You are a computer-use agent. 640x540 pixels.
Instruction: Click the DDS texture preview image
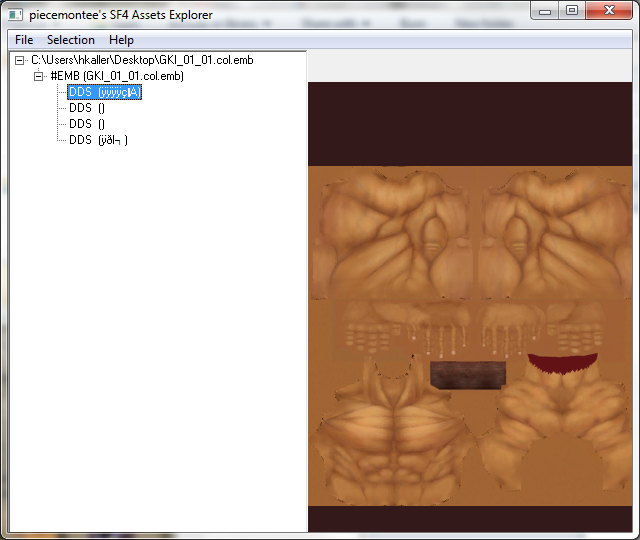pos(470,307)
